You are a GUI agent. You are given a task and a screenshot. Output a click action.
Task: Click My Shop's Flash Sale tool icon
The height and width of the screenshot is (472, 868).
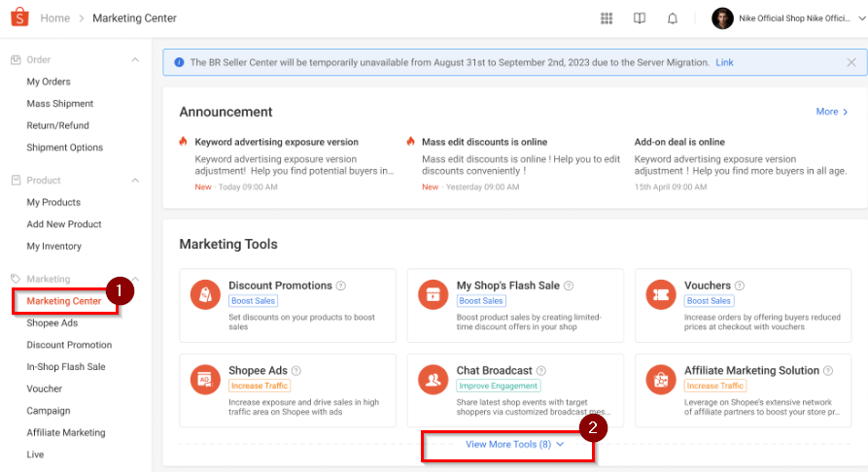coord(433,294)
